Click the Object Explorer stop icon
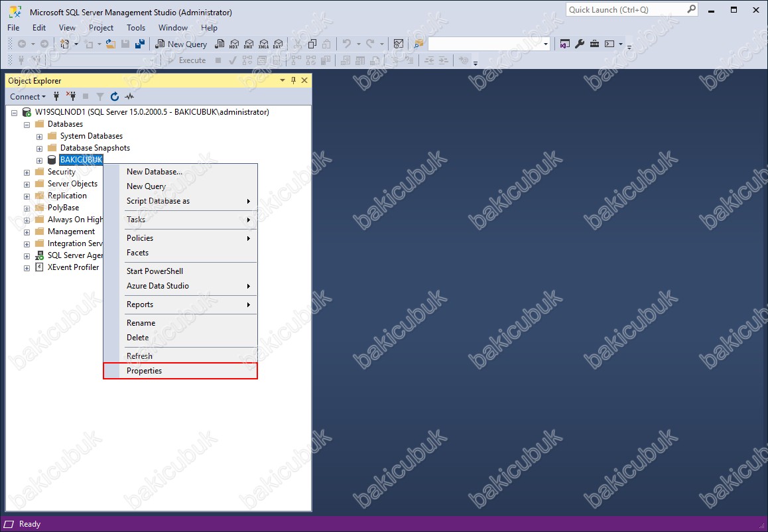Screen dimensions: 768x532 pos(86,96)
